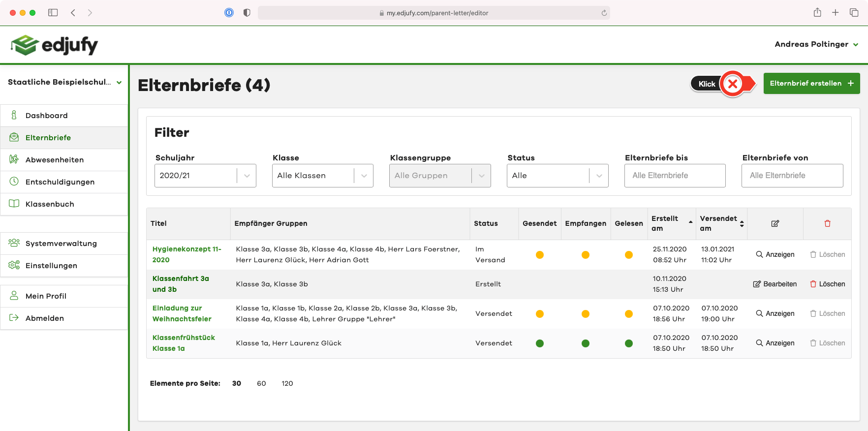Click the Elternbriefe bis date field
Viewport: 868px width, 431px height.
point(675,176)
